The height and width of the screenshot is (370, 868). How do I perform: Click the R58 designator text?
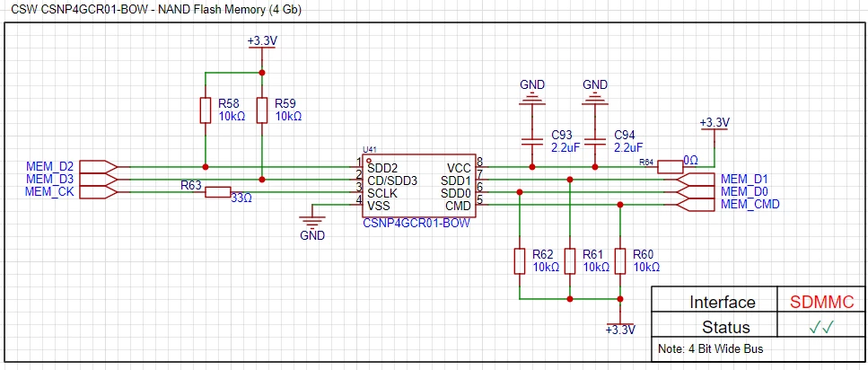(x=229, y=103)
